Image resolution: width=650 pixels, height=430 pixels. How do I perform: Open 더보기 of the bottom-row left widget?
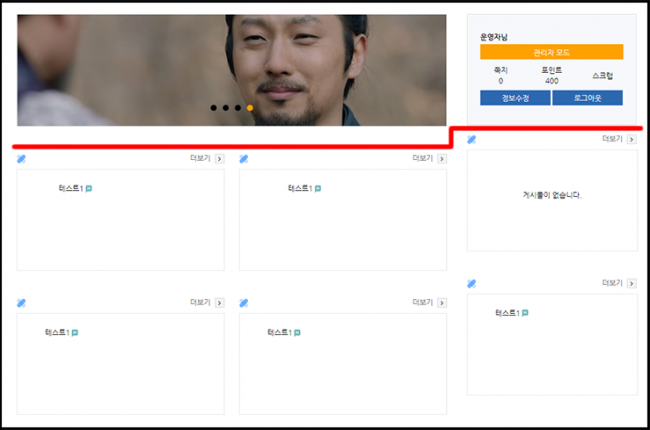(200, 302)
